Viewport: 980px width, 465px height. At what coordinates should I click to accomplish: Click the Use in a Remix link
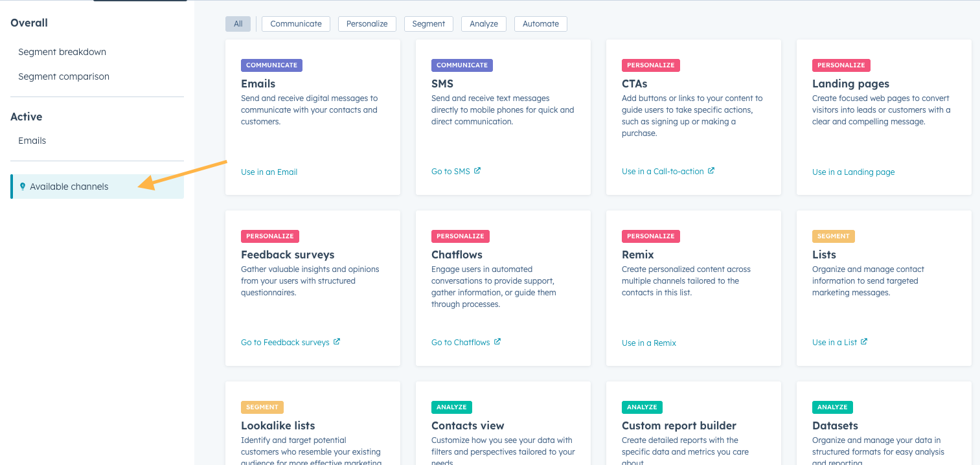tap(648, 343)
